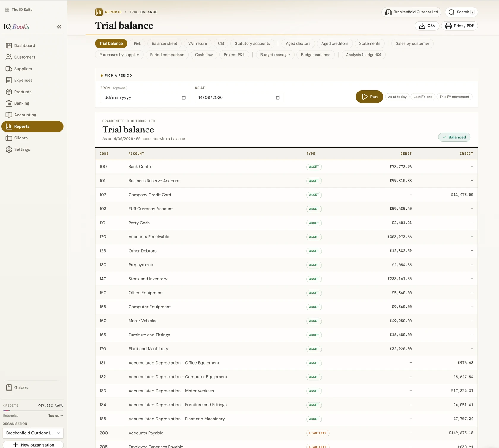The image size is (499, 448).
Task: Open Brackenfield Outdoor Ltd company switcher
Action: click(x=411, y=12)
